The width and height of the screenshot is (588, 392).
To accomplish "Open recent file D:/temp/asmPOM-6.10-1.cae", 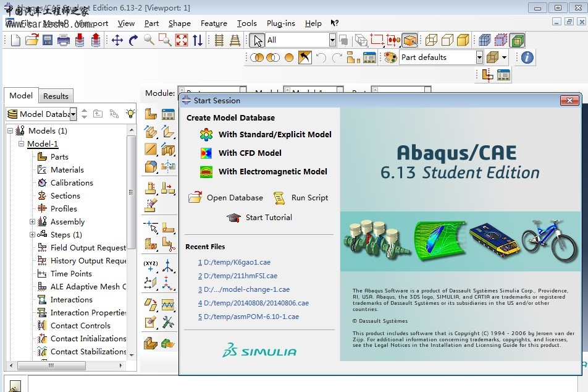I will click(x=249, y=317).
